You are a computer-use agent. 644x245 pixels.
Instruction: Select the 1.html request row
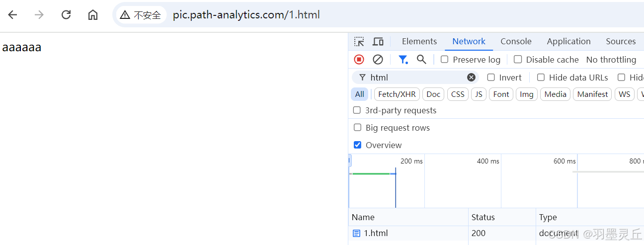point(376,233)
